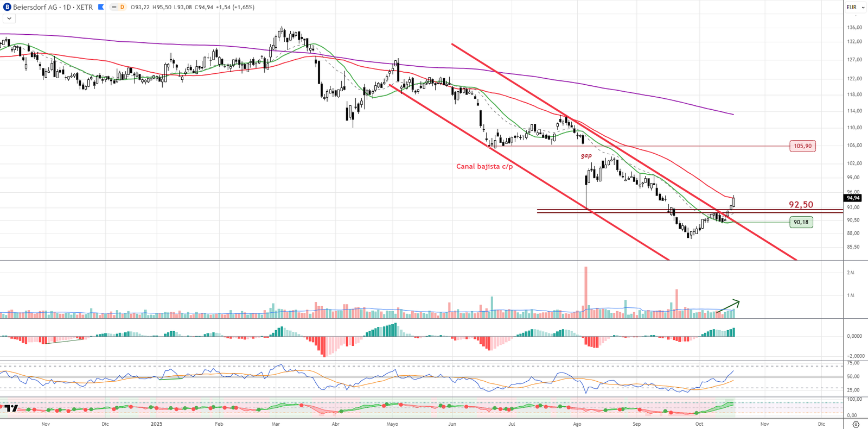The height and width of the screenshot is (429, 868).
Task: Select the 90,18 green price label
Action: pos(801,222)
